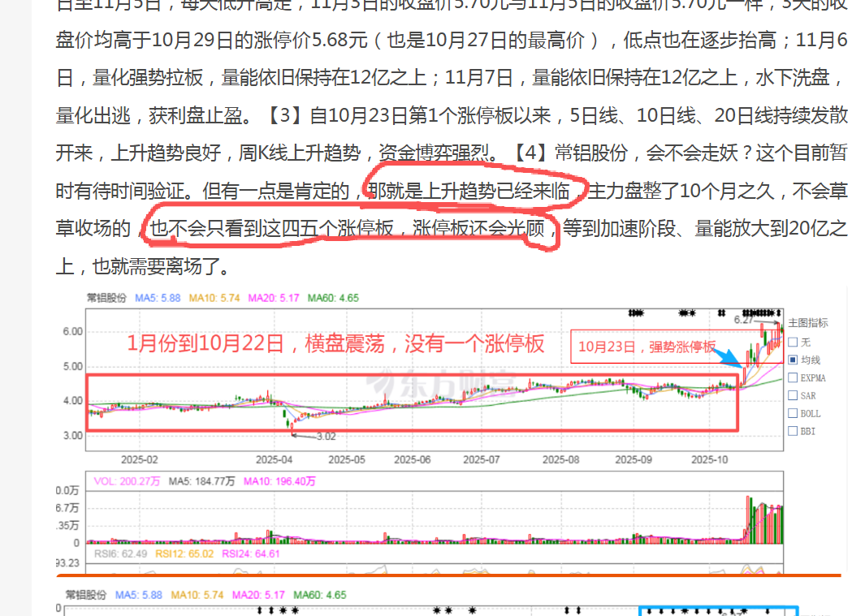
Task: Click the 2025-09 date axis label
Action: (x=634, y=459)
